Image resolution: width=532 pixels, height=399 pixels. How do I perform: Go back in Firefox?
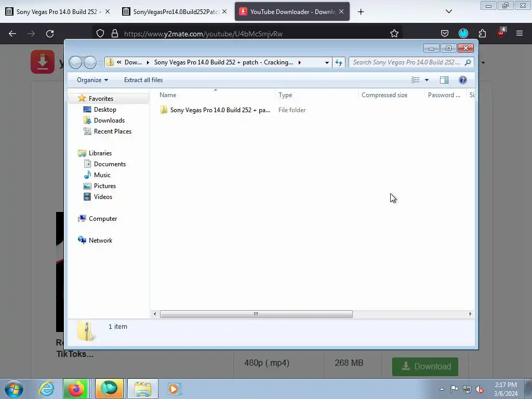point(12,34)
